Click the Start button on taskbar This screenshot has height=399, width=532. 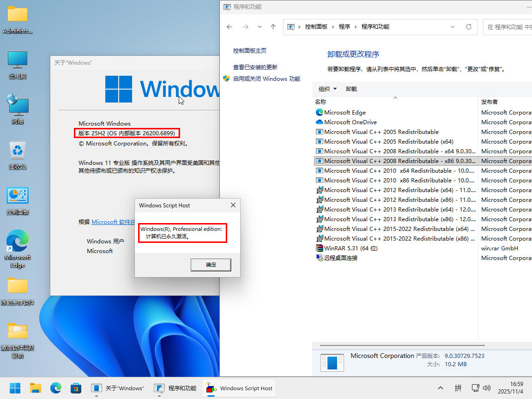(x=15, y=388)
